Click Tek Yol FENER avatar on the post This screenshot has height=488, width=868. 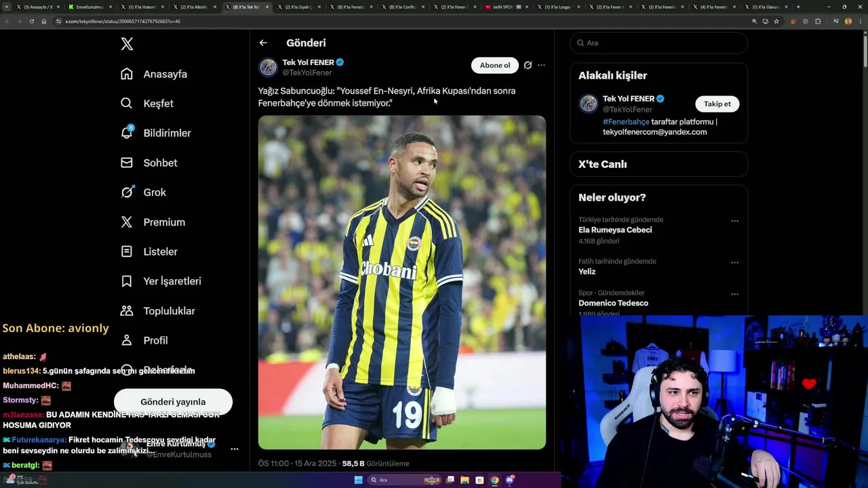click(x=269, y=67)
